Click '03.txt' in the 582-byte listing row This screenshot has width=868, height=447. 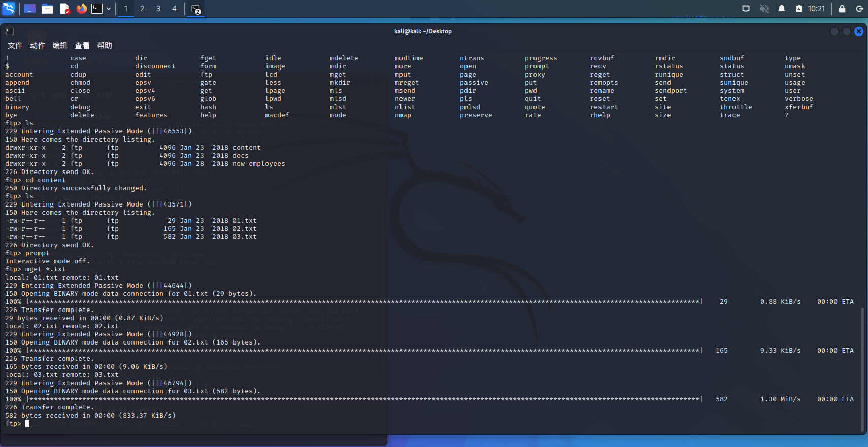point(245,237)
